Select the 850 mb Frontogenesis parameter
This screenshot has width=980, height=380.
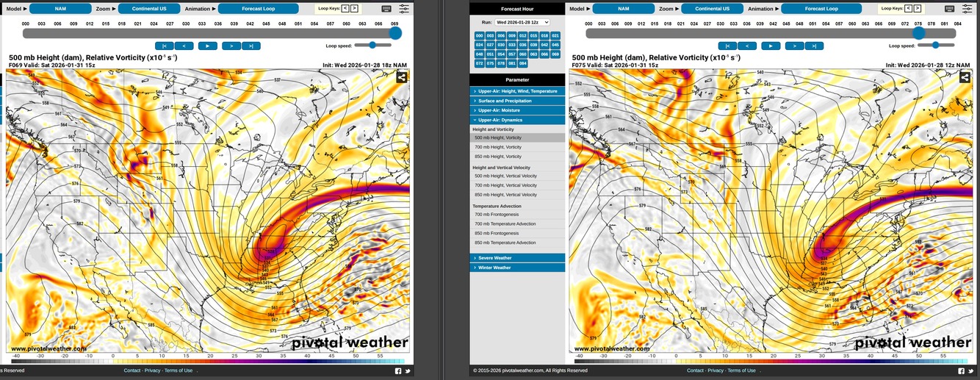[496, 233]
